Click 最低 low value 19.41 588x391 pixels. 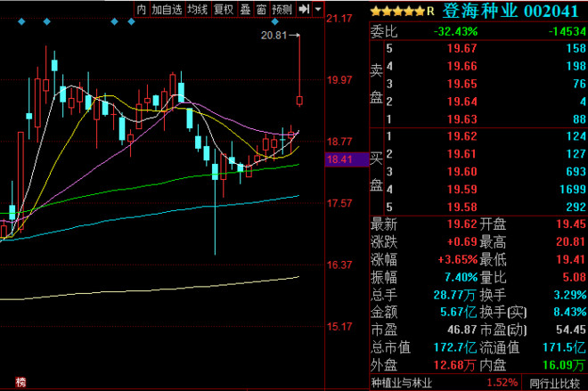click(x=571, y=259)
